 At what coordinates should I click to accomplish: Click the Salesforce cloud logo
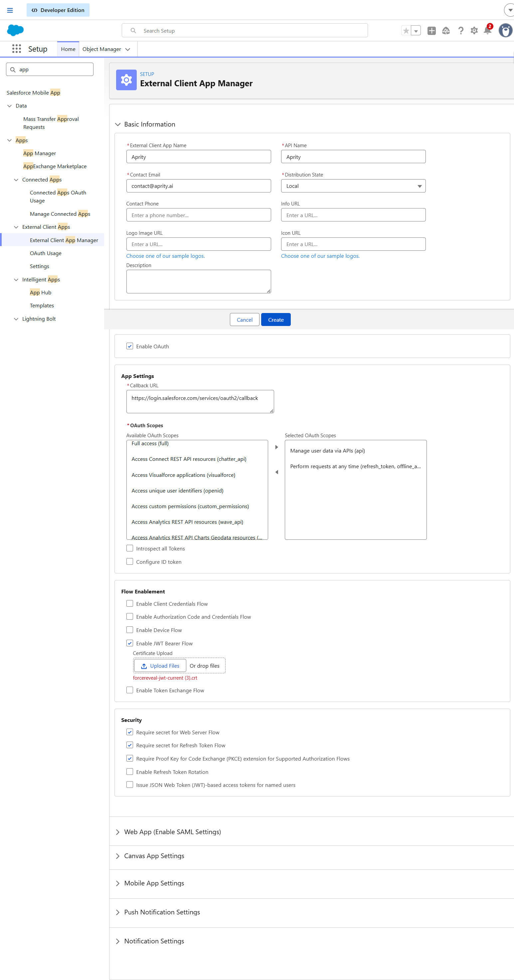pos(16,30)
